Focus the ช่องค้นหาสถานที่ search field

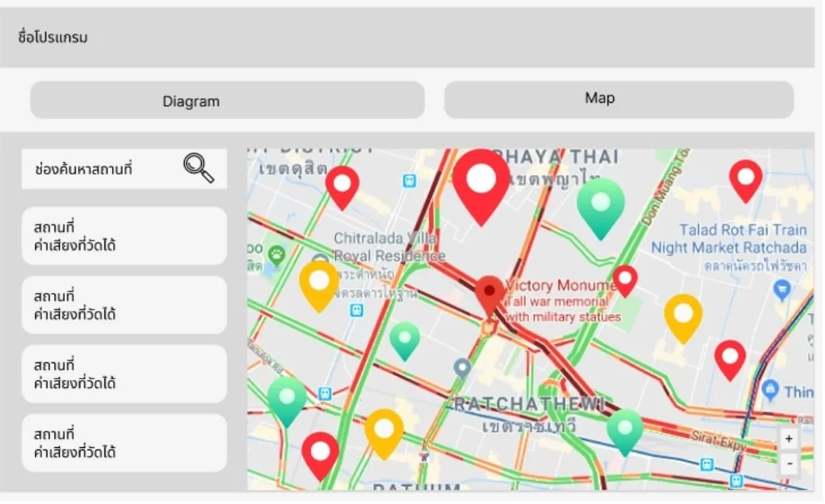click(x=124, y=169)
